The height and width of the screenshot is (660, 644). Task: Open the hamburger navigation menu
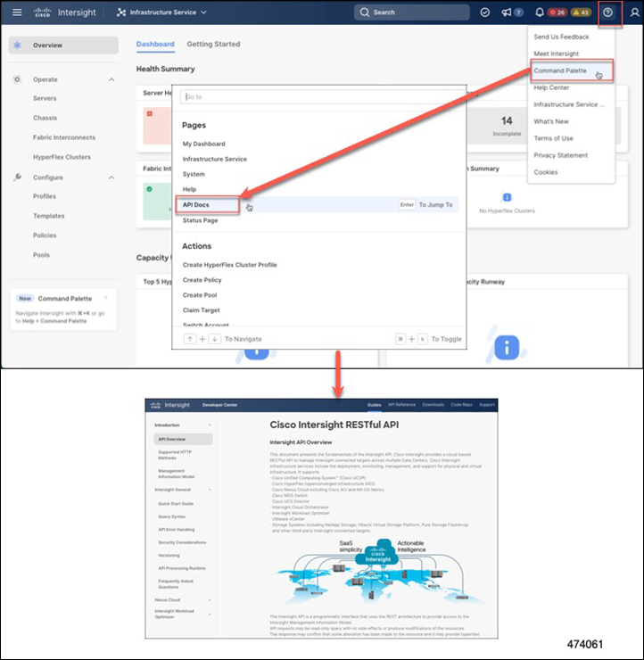(17, 12)
